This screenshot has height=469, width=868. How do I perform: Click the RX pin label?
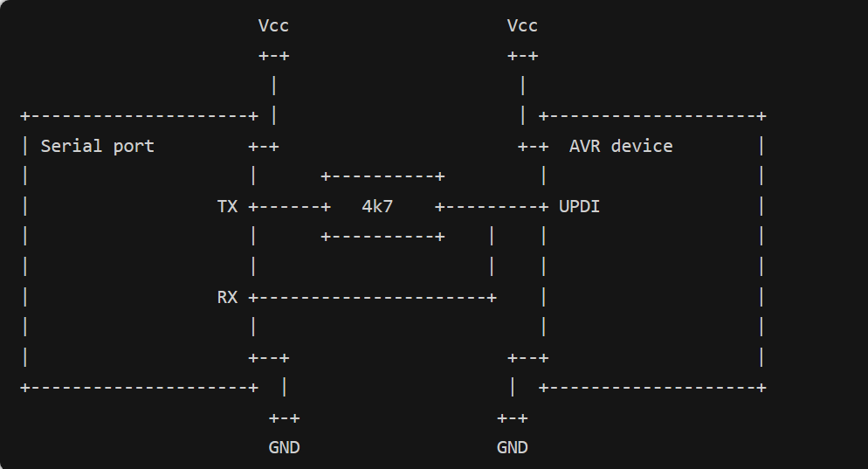227,297
